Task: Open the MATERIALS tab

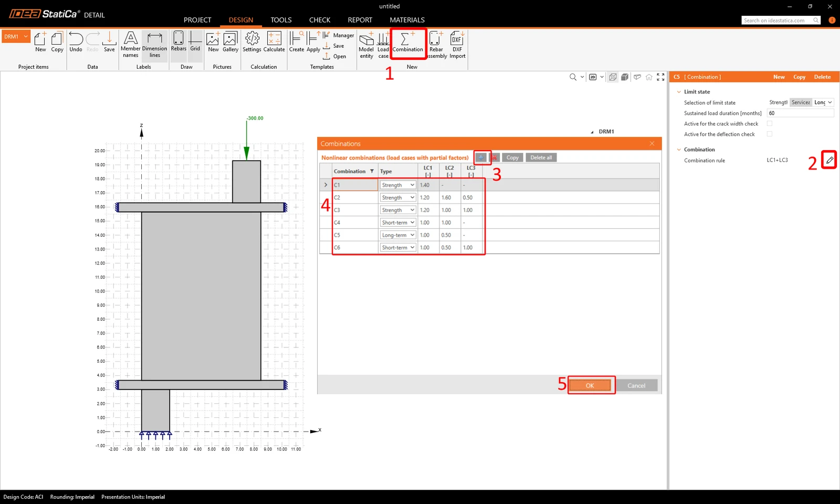Action: [x=407, y=20]
